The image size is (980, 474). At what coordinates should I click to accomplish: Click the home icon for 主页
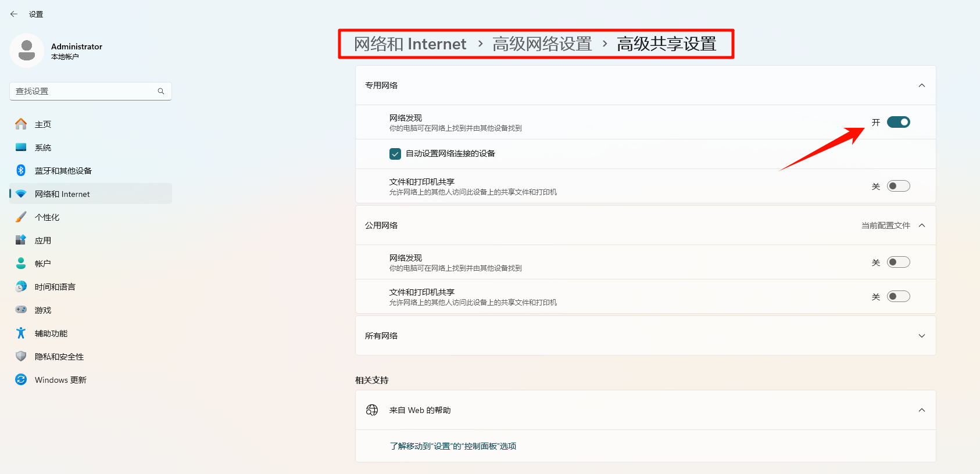coord(21,124)
